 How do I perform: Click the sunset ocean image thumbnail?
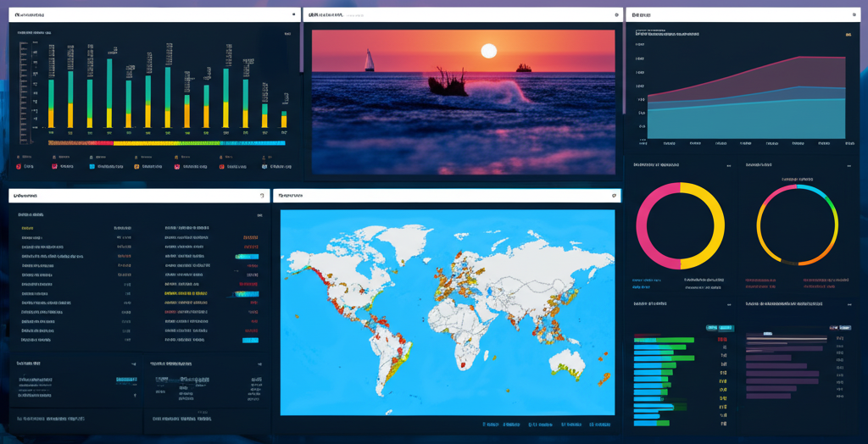[x=463, y=102]
